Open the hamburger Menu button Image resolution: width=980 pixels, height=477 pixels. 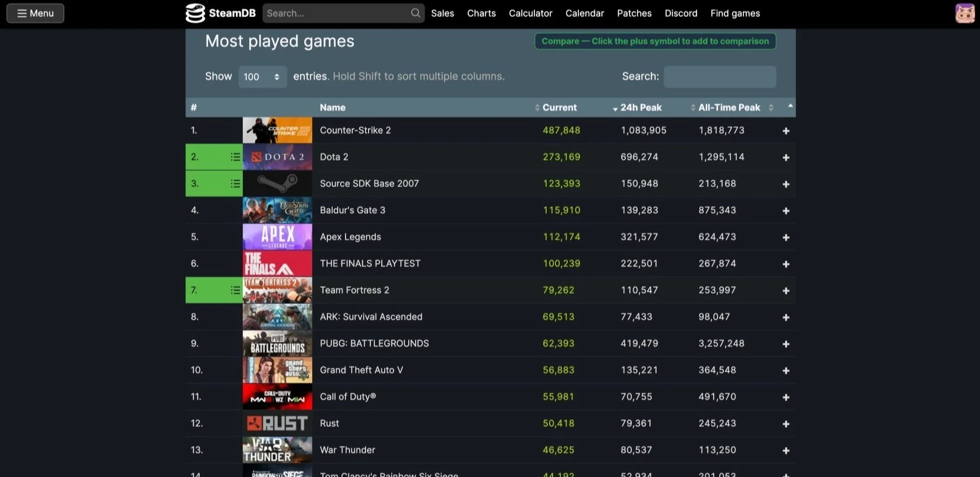[x=35, y=13]
